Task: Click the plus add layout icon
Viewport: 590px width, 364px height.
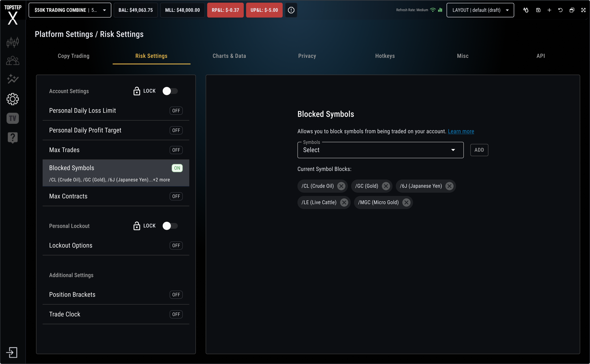Action: [549, 10]
